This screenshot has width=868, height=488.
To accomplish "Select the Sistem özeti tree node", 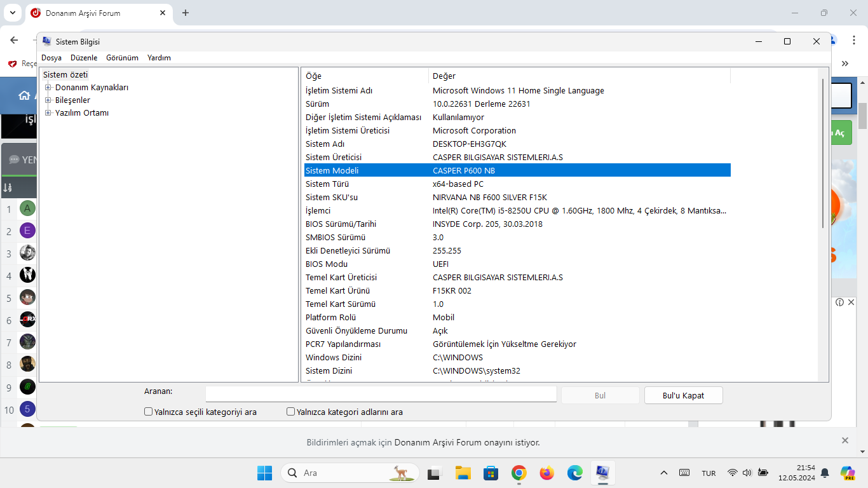I will [x=65, y=74].
